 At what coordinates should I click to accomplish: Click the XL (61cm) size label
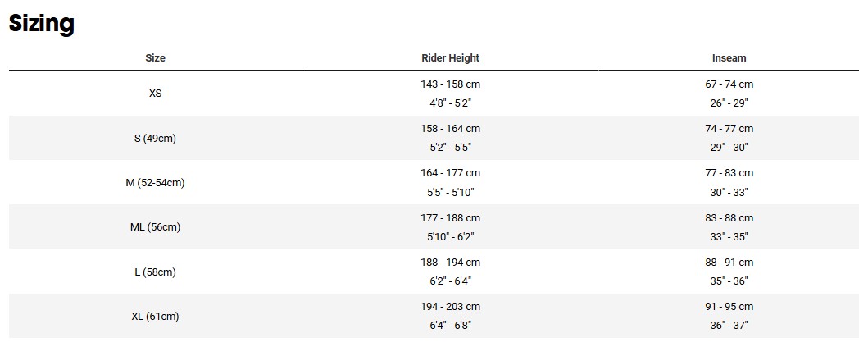pyautogui.click(x=155, y=317)
